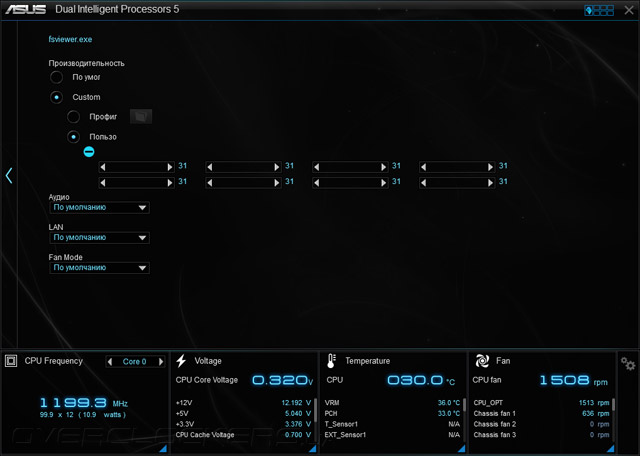The width and height of the screenshot is (640, 456).
Task: Select the Пользо user radio button
Action: (x=73, y=137)
